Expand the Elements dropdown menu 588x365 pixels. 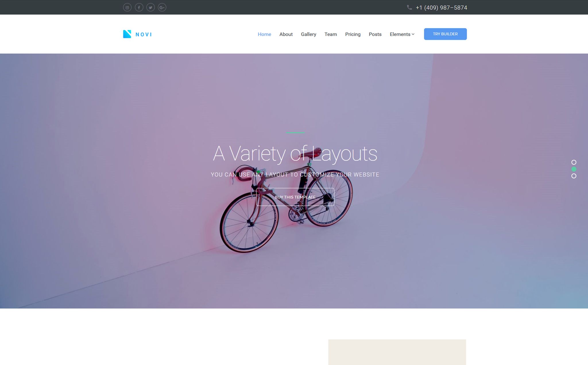(x=402, y=34)
